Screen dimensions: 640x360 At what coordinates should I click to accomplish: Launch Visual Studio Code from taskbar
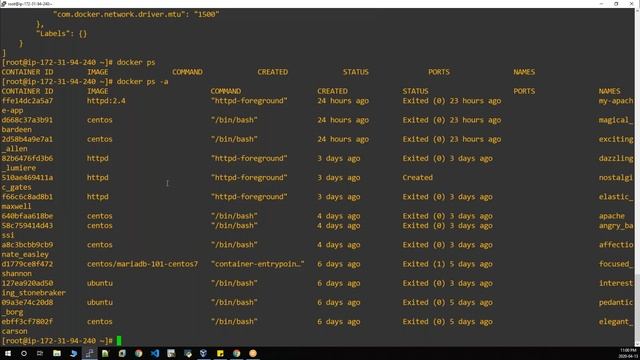click(155, 353)
